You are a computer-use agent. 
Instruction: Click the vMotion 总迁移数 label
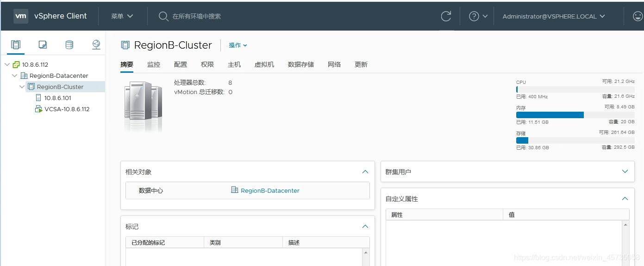199,92
